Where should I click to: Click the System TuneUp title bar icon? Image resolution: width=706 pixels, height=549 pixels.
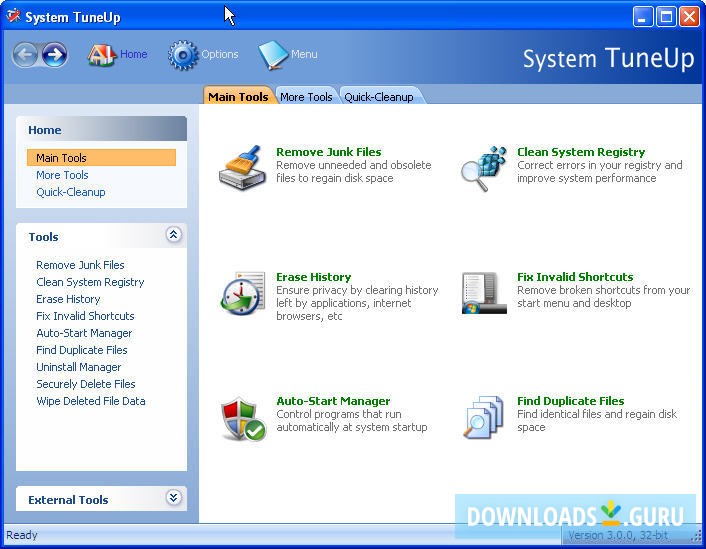coord(13,16)
